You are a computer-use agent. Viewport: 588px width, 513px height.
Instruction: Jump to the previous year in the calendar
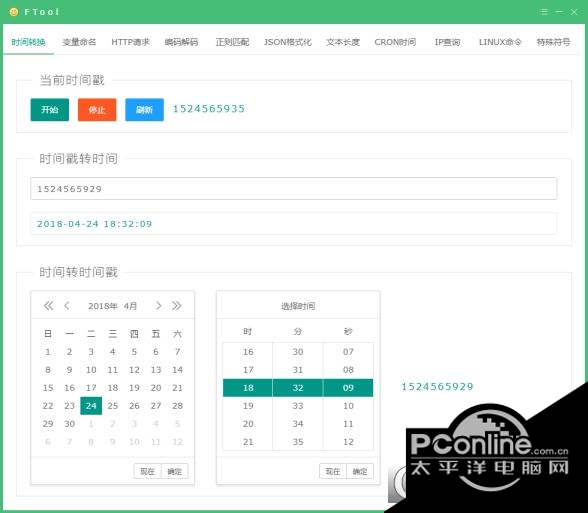[48, 306]
